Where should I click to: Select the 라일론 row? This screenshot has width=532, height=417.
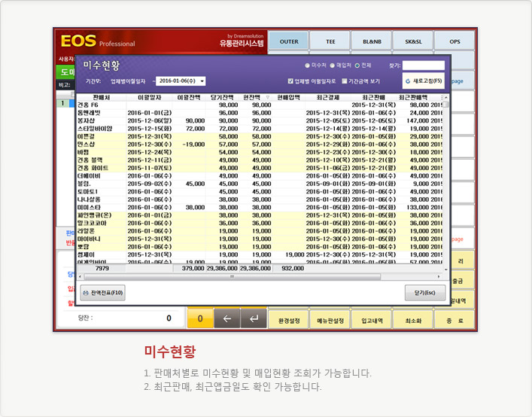point(260,231)
